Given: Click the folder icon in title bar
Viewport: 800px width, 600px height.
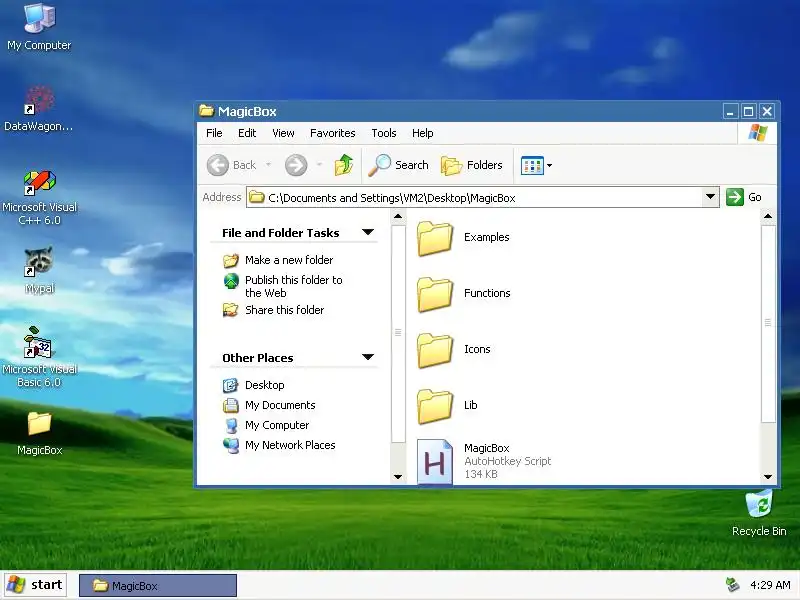Looking at the screenshot, I should pos(207,111).
